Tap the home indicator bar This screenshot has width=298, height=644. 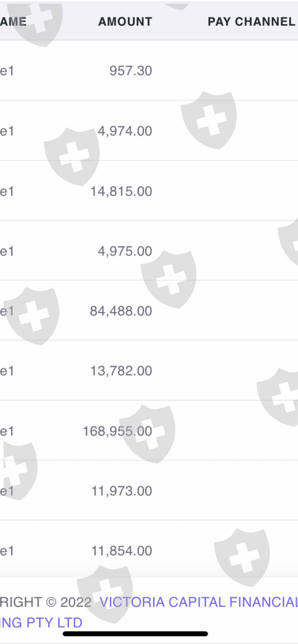[x=135, y=634]
